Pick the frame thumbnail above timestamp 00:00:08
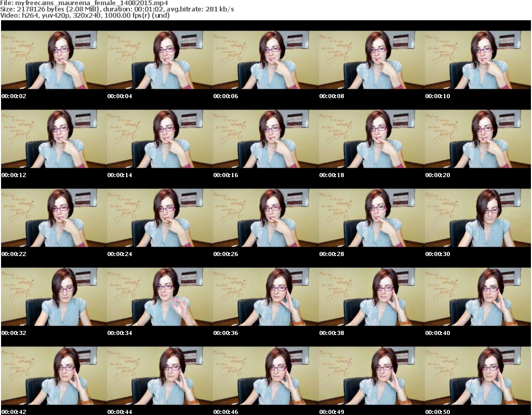Screen dimensions: 532x415 pyautogui.click(x=371, y=60)
